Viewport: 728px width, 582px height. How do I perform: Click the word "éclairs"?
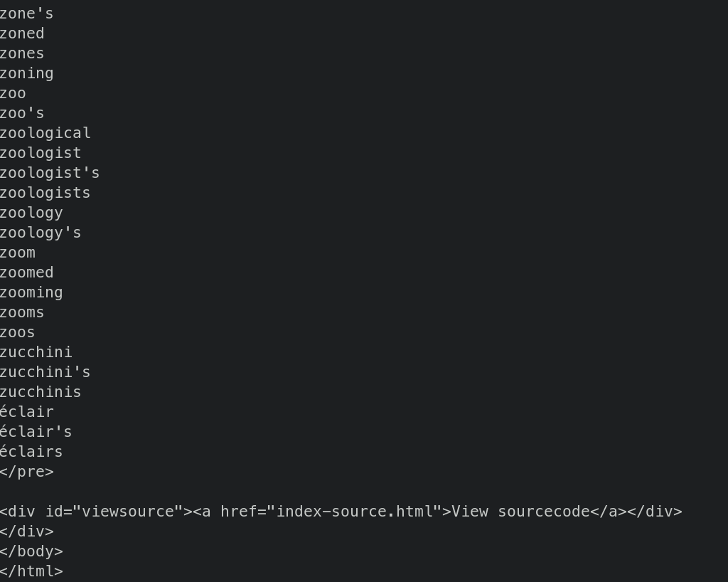pyautogui.click(x=31, y=452)
